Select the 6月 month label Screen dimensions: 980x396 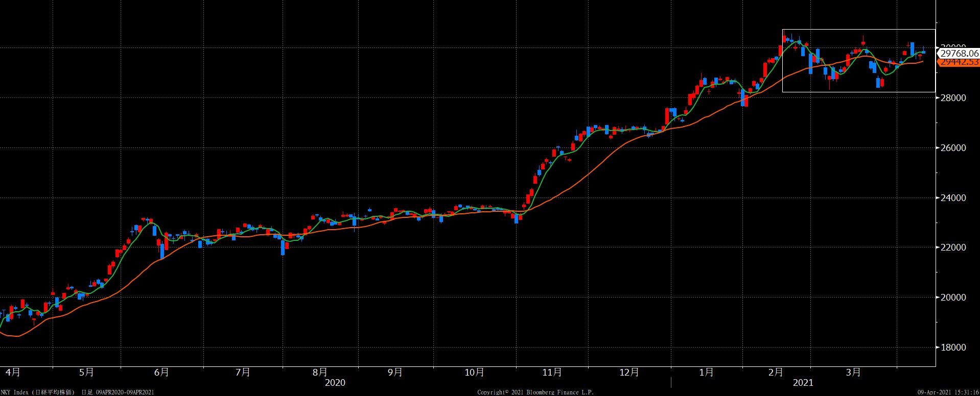tap(161, 373)
